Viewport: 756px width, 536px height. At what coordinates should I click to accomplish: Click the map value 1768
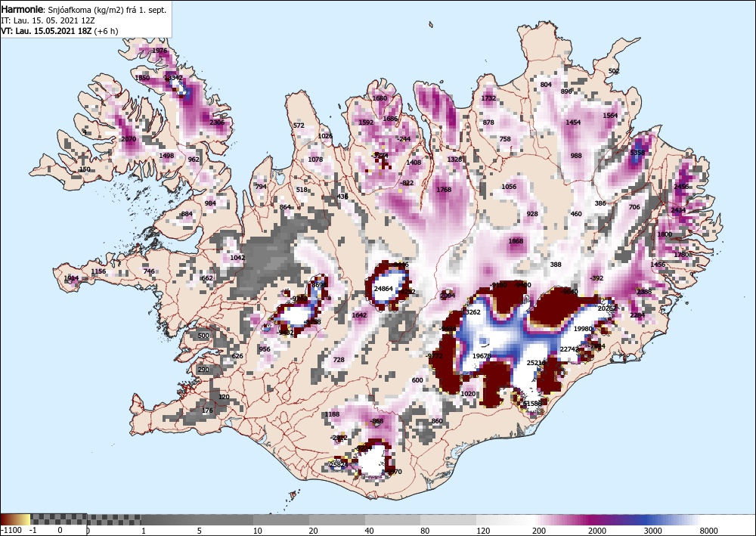point(444,190)
